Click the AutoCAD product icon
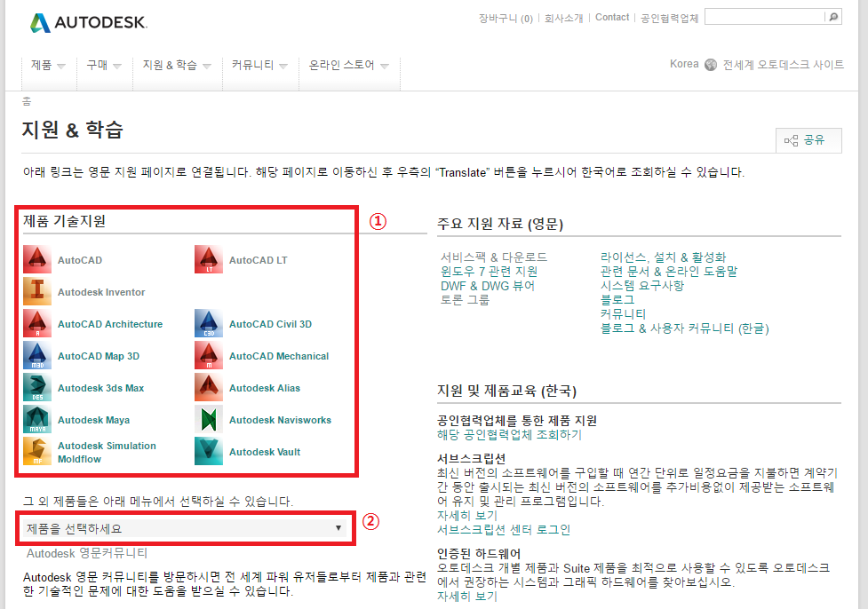This screenshot has height=609, width=868. (x=37, y=260)
